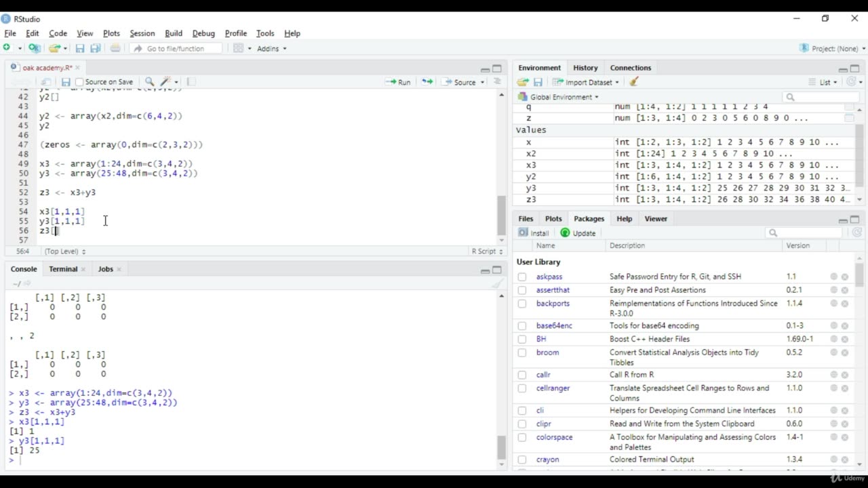This screenshot has height=488, width=868.
Task: Re-run the previous code region icon
Action: [427, 82]
